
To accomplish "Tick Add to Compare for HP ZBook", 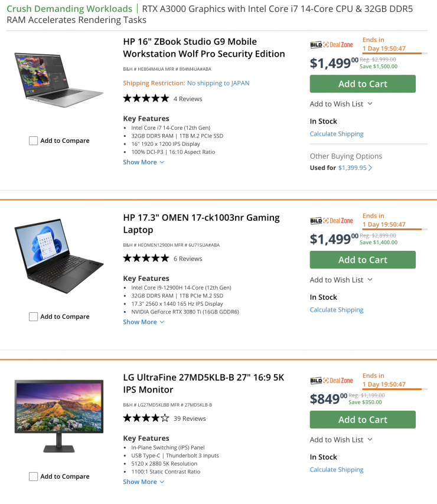I will (34, 141).
